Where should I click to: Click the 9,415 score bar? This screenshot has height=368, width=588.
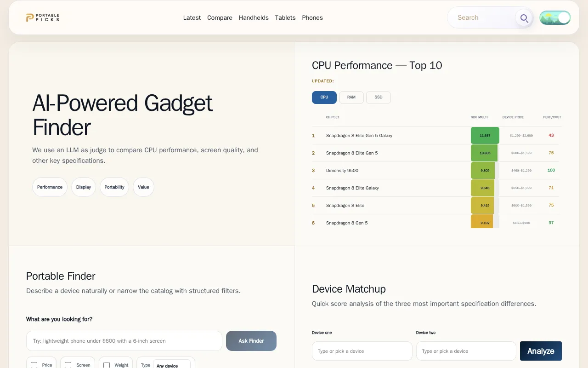pos(482,206)
